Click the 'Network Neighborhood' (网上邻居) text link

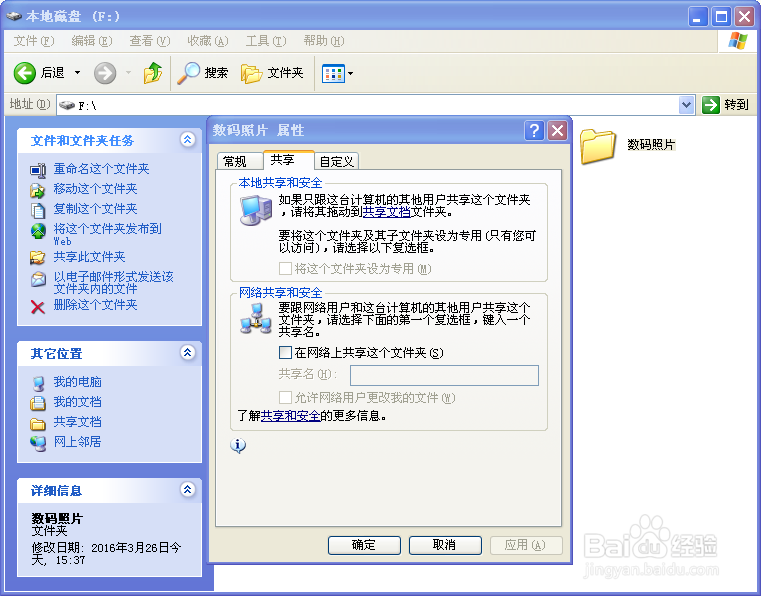pyautogui.click(x=77, y=442)
